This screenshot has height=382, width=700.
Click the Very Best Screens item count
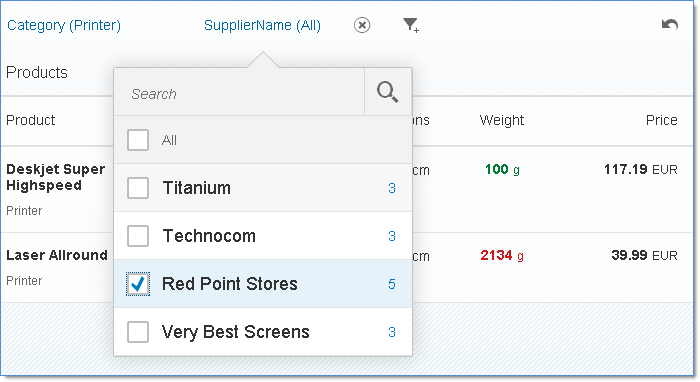(x=392, y=332)
